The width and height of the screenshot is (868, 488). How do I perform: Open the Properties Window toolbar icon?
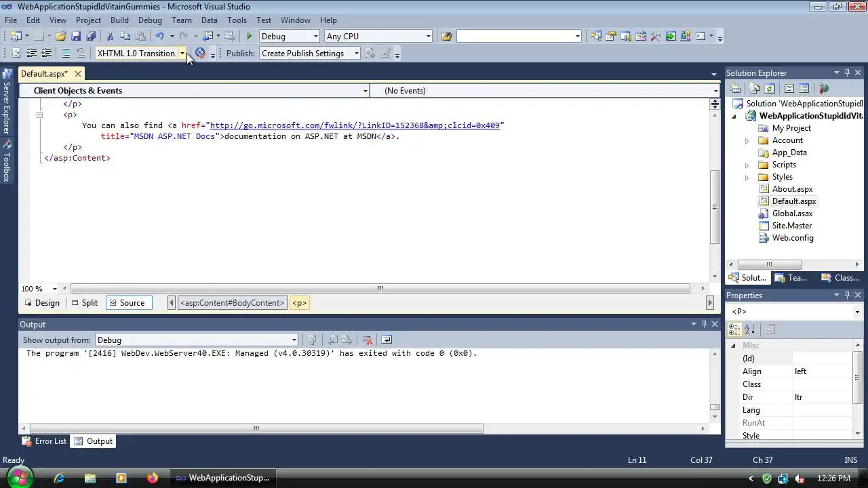click(611, 37)
